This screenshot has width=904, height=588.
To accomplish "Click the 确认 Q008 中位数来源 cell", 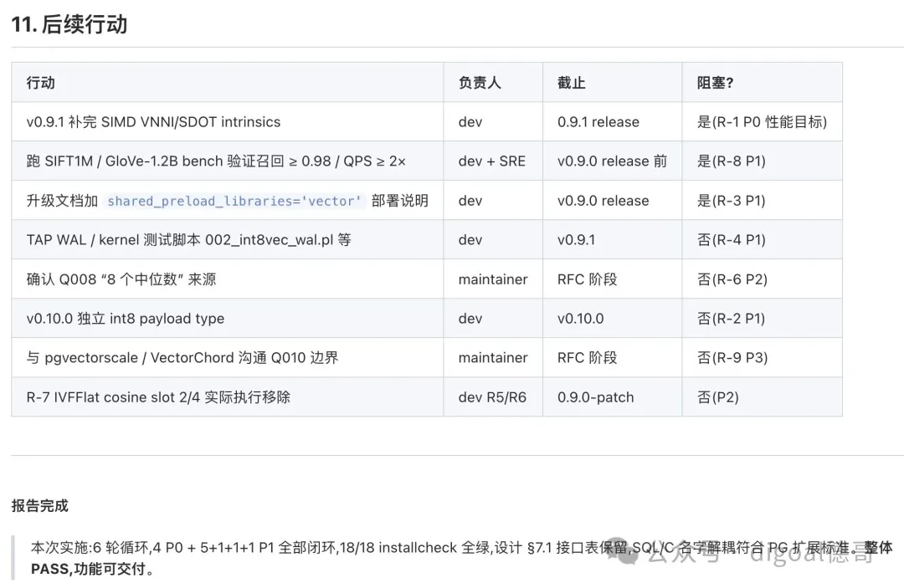I will 227,279.
